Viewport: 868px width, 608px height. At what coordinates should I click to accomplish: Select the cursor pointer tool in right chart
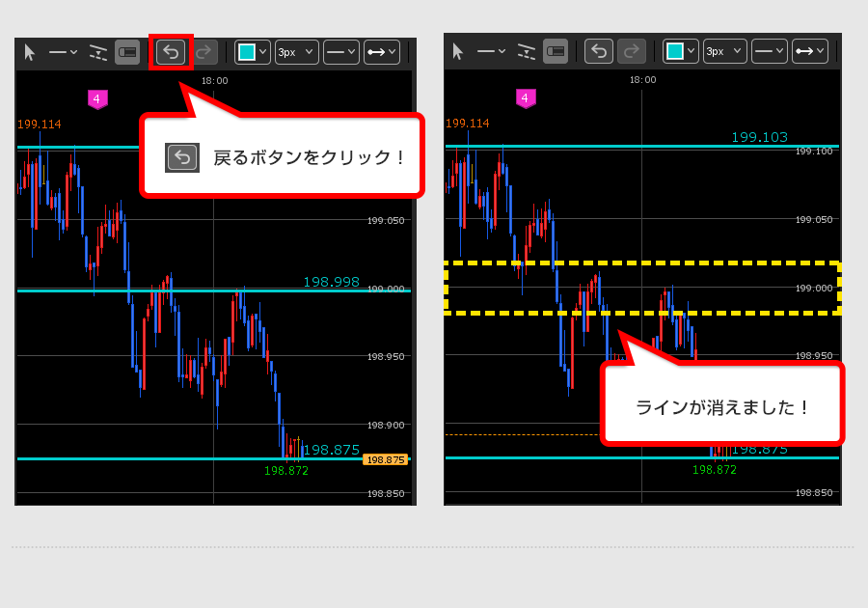click(457, 51)
